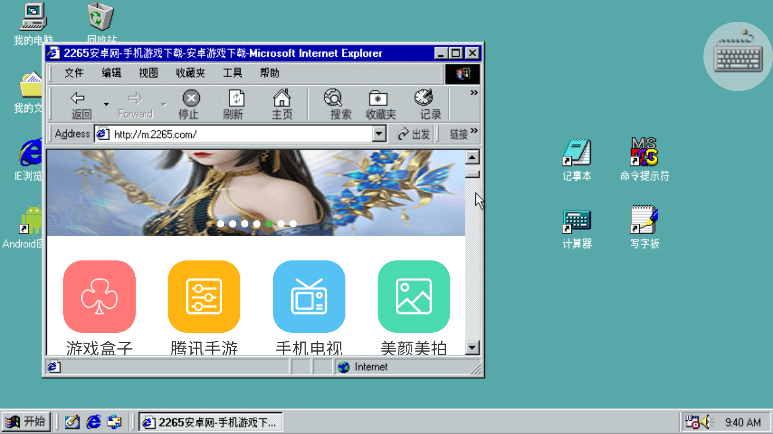Open History toolbar icon
This screenshot has width=773, height=434.
425,99
